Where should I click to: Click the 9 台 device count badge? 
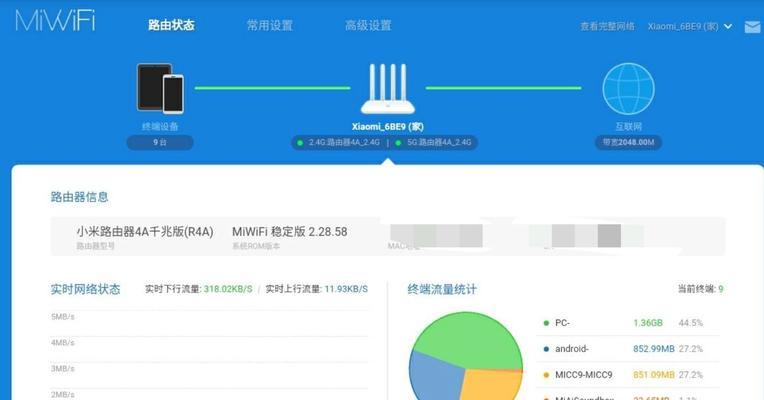pyautogui.click(x=160, y=142)
